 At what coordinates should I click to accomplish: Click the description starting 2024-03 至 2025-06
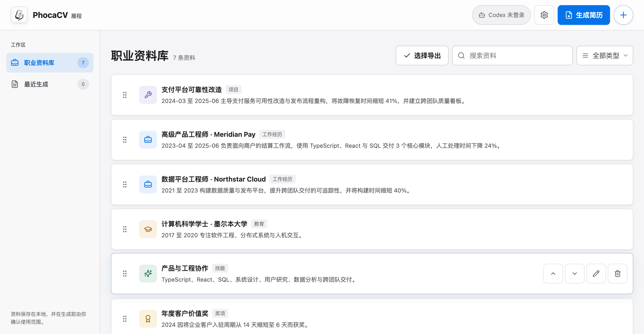(314, 101)
